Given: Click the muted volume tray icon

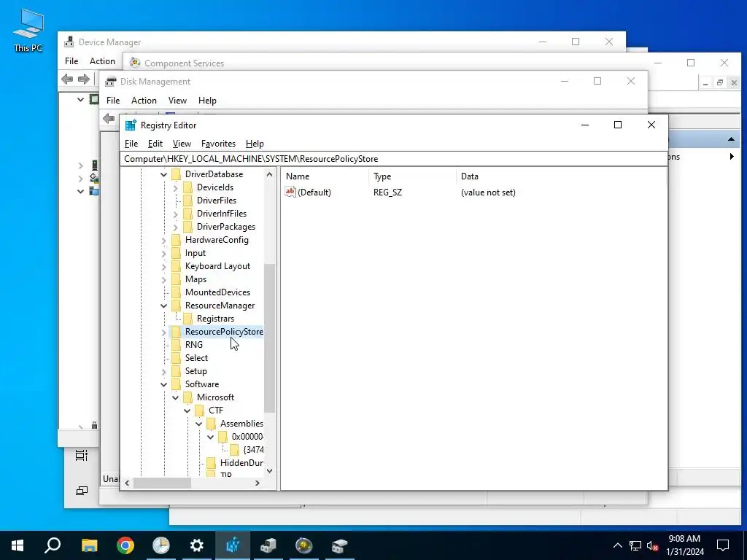Looking at the screenshot, I should tap(653, 545).
